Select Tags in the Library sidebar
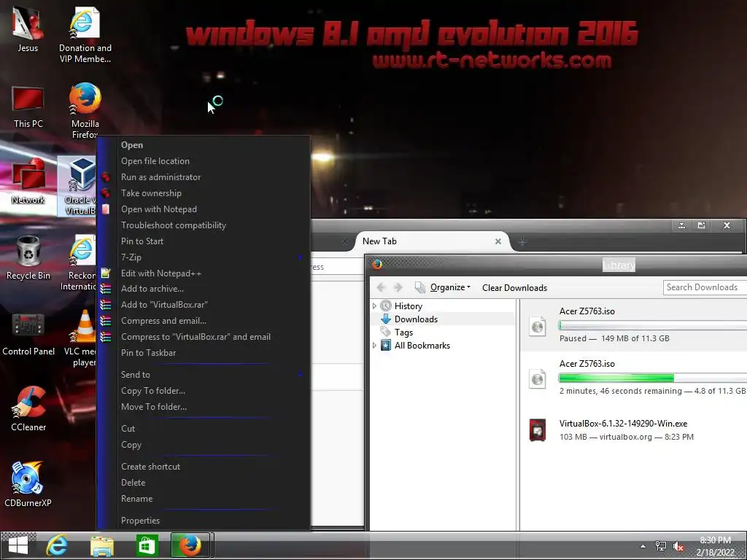Screen dimensions: 747x560 403,332
